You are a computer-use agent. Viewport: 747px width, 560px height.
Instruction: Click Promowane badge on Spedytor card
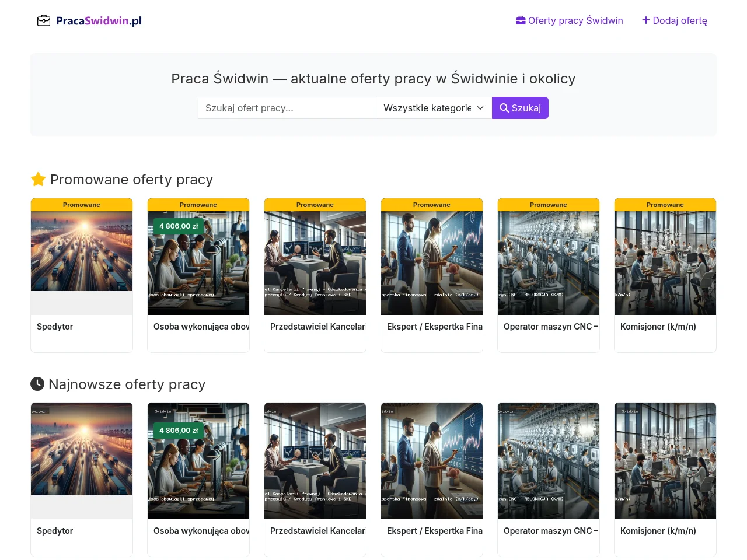coord(82,205)
